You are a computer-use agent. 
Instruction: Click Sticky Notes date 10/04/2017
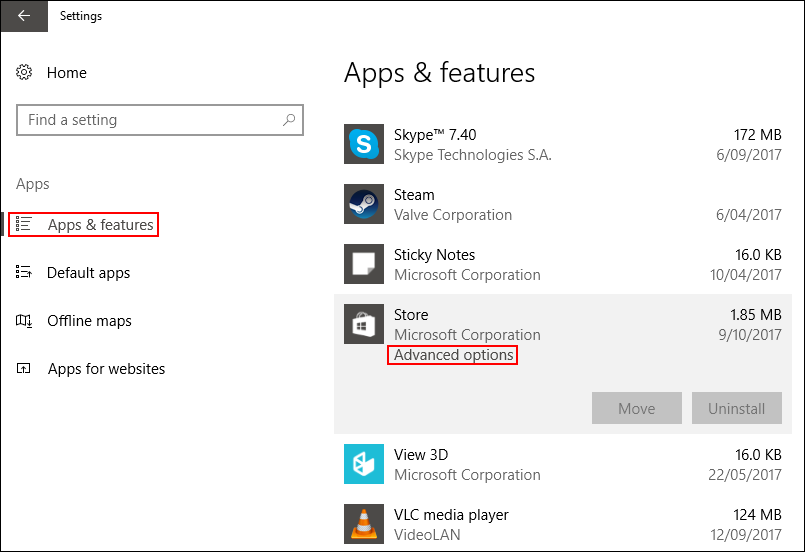[745, 275]
